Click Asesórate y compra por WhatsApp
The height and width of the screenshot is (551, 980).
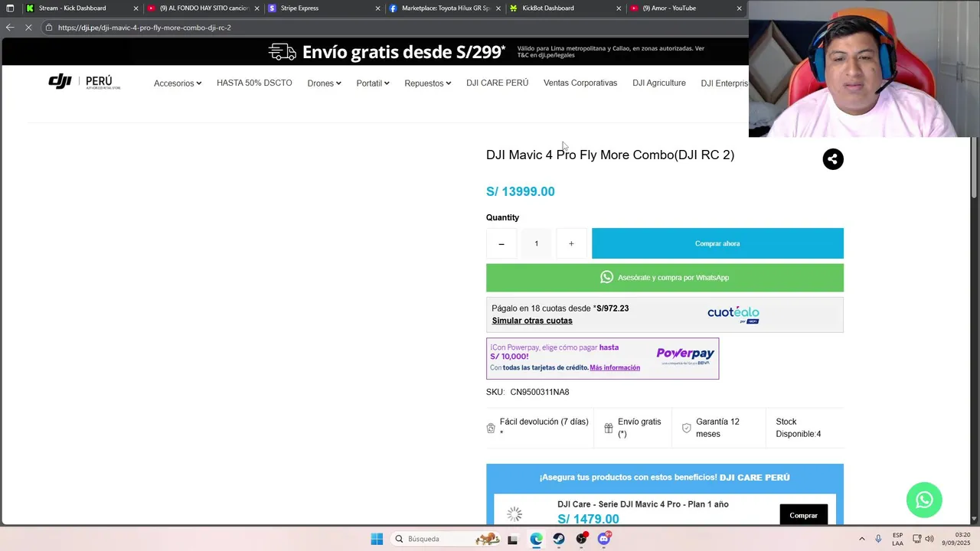point(665,278)
